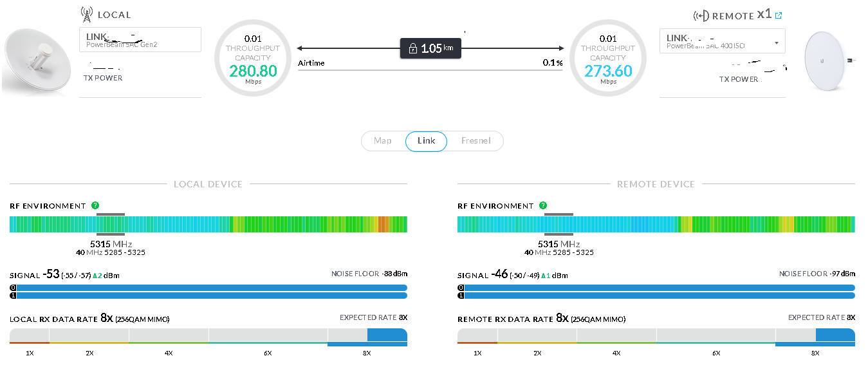The image size is (868, 376).
Task: Open help for local RF Environment
Action: 95,205
